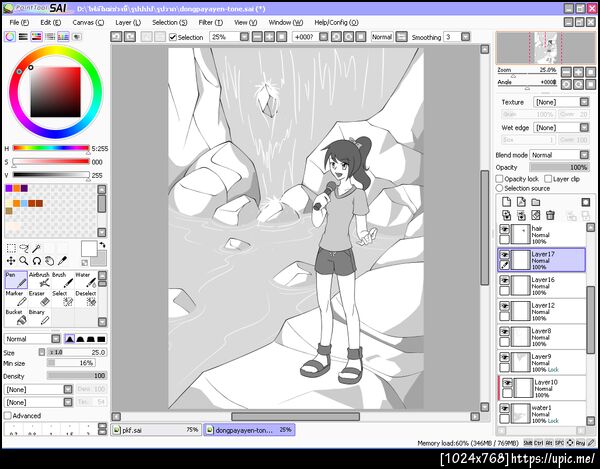Hide Layer16 with its eye icon

(x=505, y=280)
